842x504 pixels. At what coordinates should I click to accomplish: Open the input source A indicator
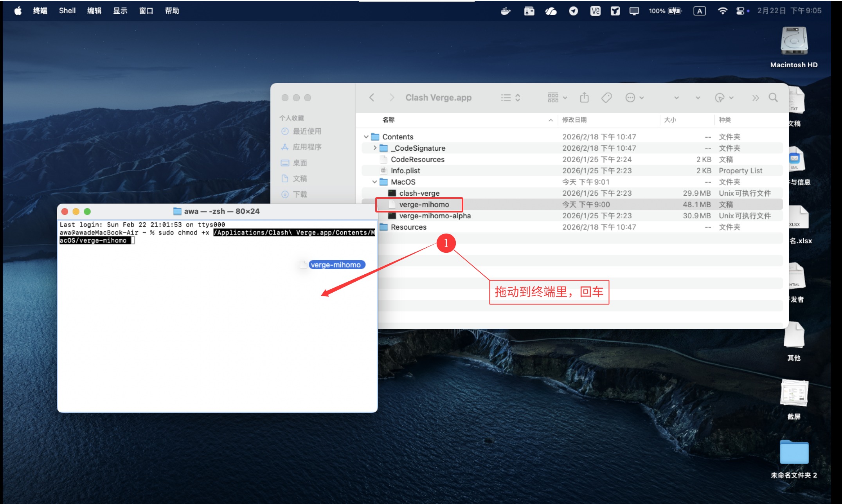tap(700, 11)
